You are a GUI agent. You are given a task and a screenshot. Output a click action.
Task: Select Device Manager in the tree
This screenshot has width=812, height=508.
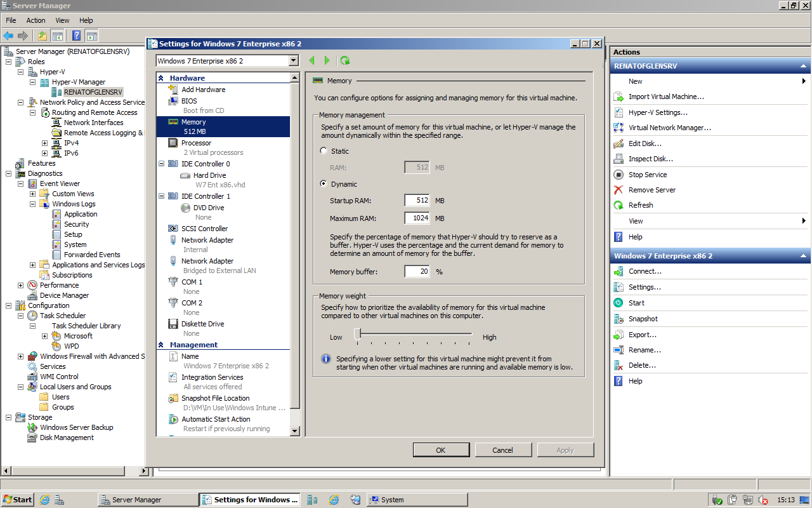point(64,295)
